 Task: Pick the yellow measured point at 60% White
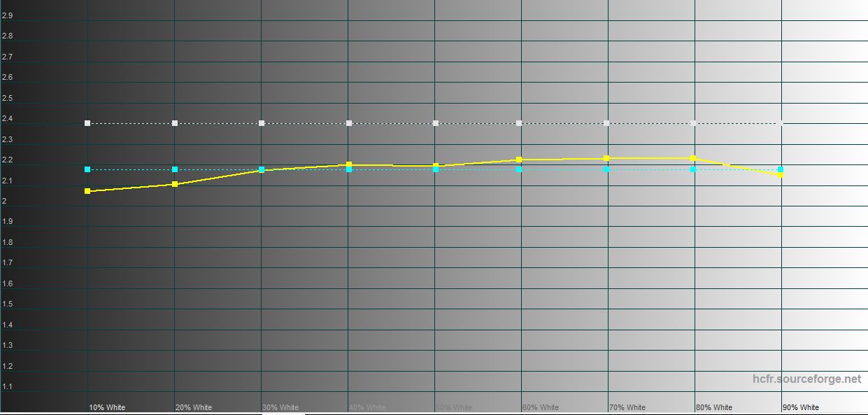point(519,160)
